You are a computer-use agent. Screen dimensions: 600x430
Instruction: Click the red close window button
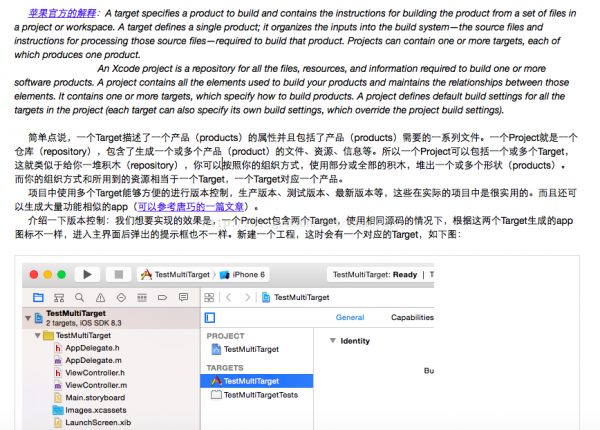click(34, 274)
